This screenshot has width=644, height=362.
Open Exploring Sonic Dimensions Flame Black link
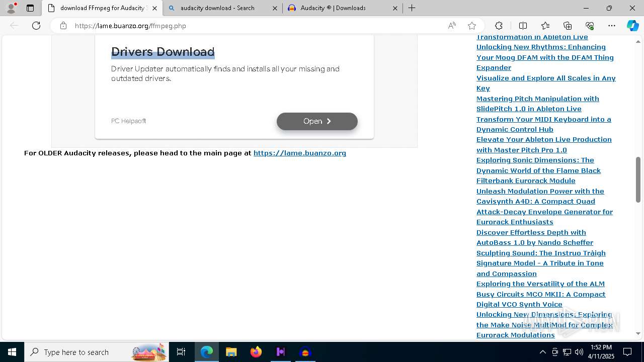click(x=538, y=170)
